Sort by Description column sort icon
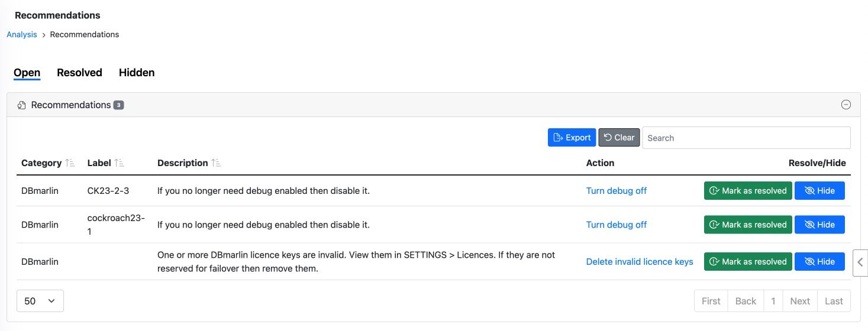 [x=217, y=163]
